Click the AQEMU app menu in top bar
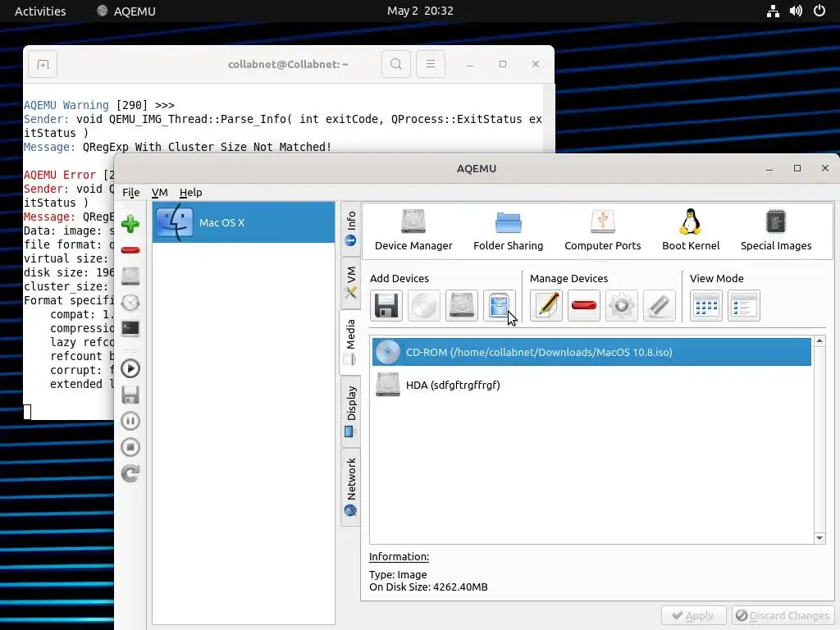 pyautogui.click(x=126, y=11)
